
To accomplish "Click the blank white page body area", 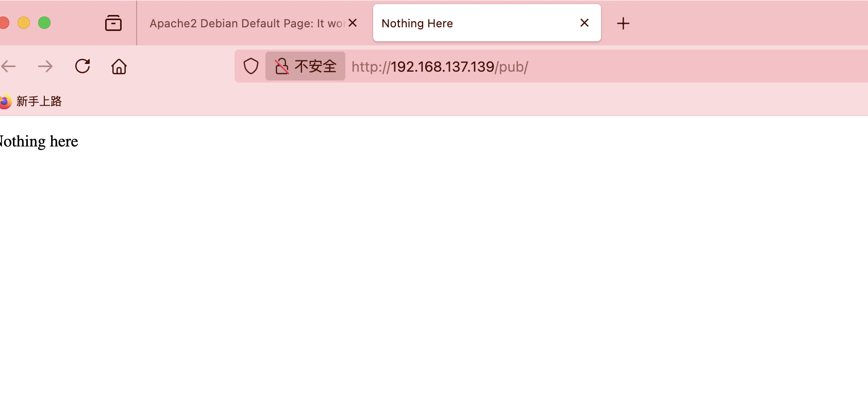I will tap(434, 268).
